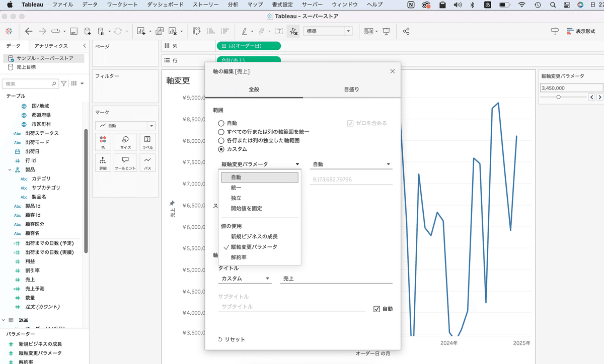Image resolution: width=604 pixels, height=364 pixels.
Task: Open the カスタム title type dropdown
Action: click(x=245, y=278)
